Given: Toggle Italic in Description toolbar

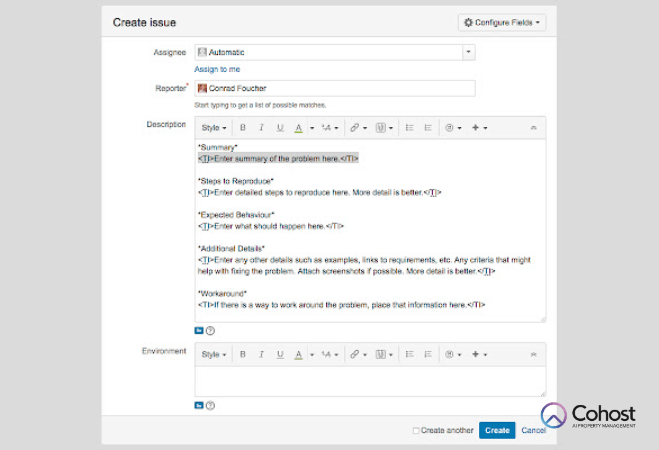Looking at the screenshot, I should tap(261, 128).
